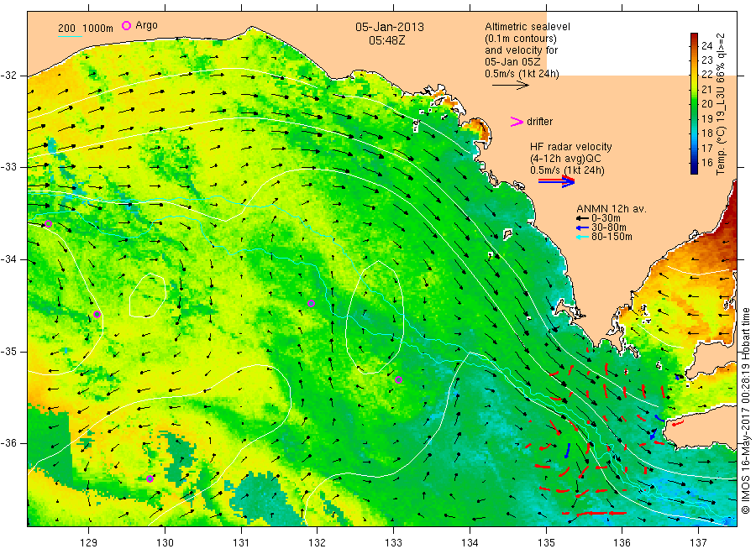This screenshot has height=554, width=756.
Task: Click the '(0.1m contours)' text
Action: [521, 39]
